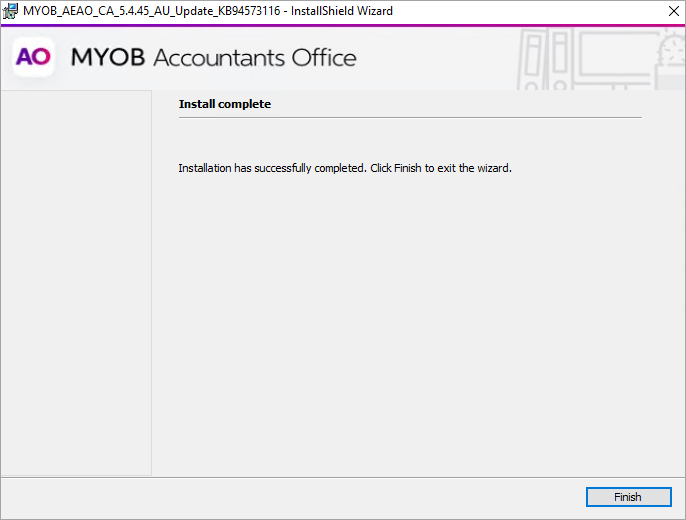Click the Accountants Office banner text
Screen dimensions: 686x520
[x=254, y=58]
